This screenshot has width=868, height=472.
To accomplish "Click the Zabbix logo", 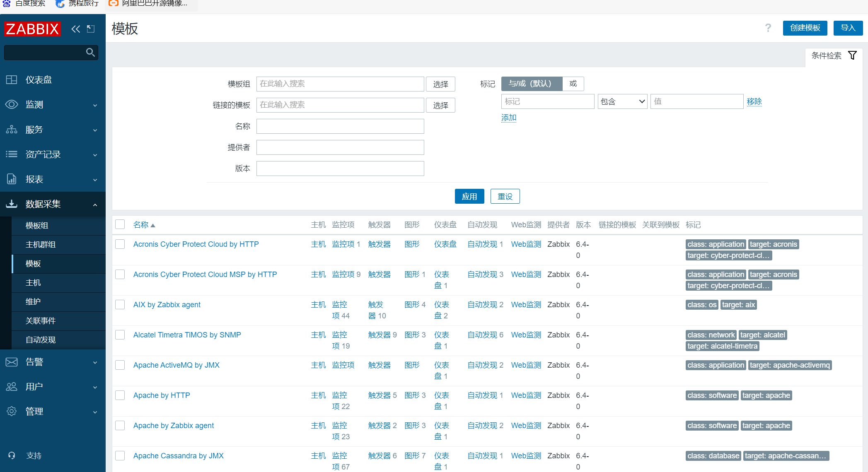I will point(32,29).
